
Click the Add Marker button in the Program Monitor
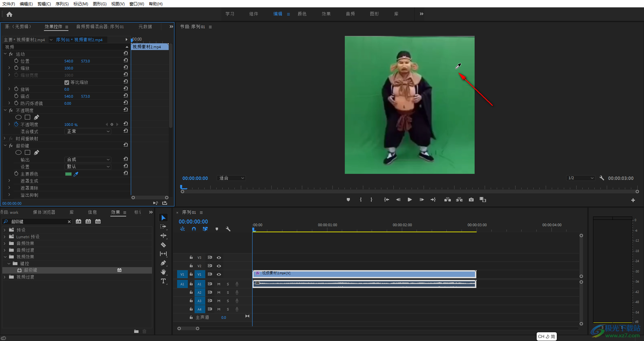(x=348, y=200)
